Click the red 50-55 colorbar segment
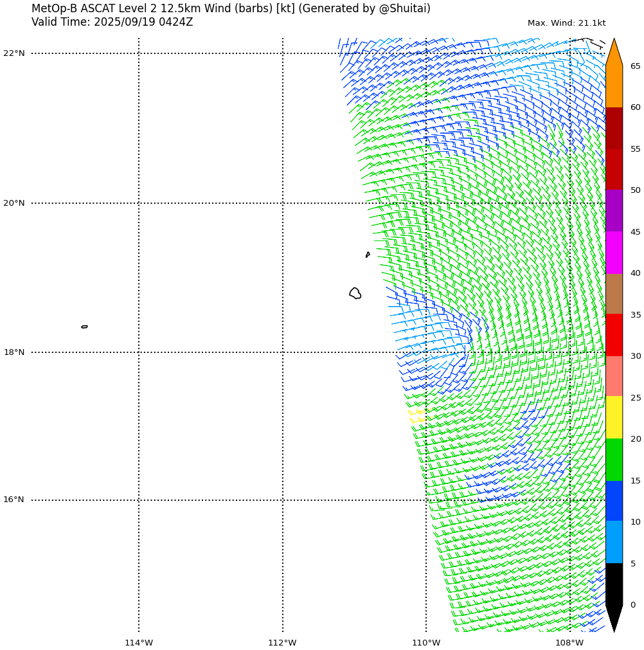644x650 pixels. 614,170
